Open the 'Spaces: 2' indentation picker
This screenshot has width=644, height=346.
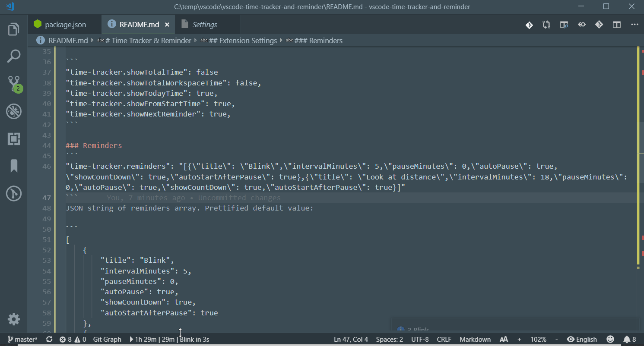390,339
